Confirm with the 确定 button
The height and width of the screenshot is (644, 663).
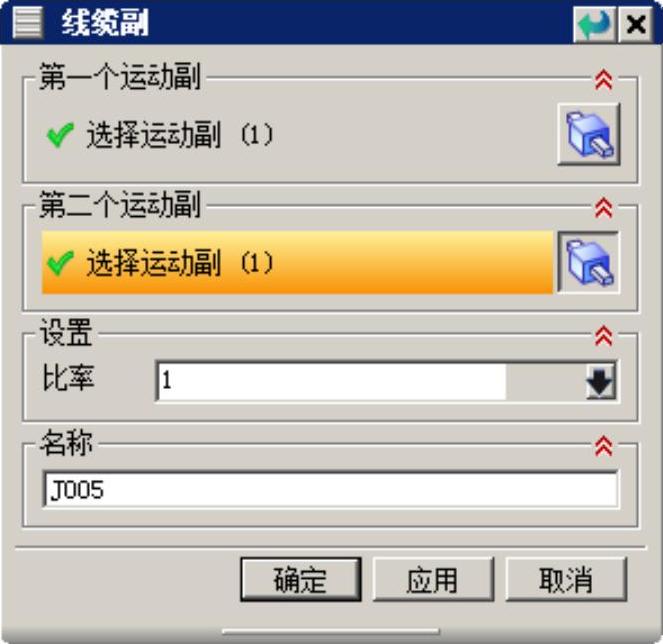tap(301, 579)
